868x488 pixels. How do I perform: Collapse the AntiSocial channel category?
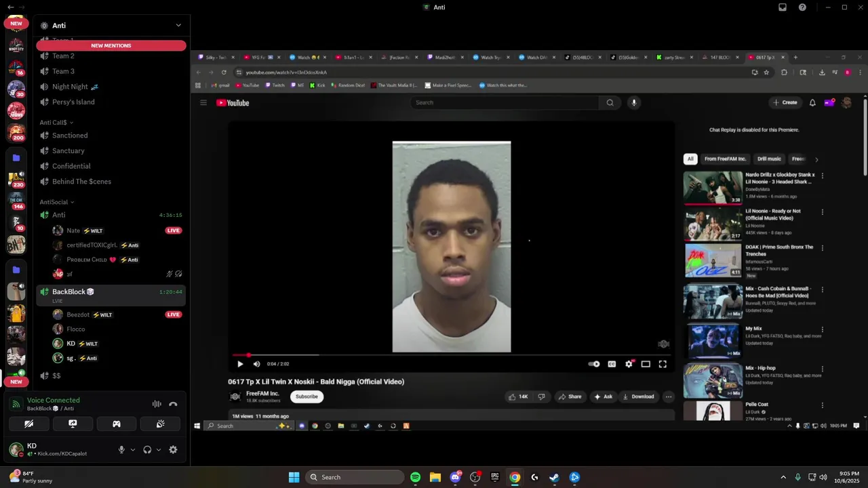pyautogui.click(x=56, y=202)
